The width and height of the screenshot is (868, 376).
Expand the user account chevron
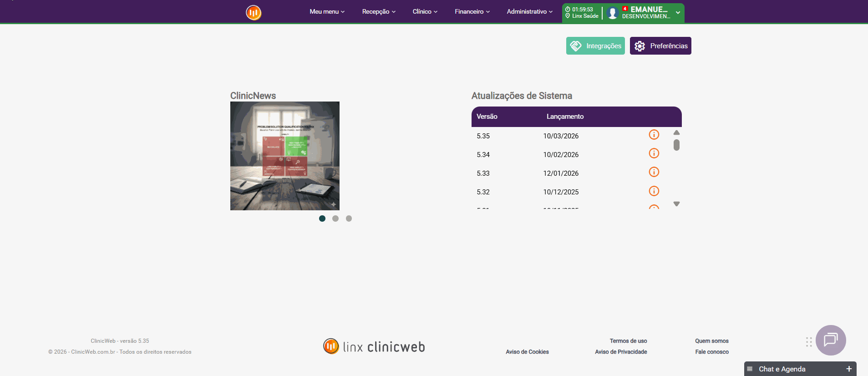(x=678, y=13)
